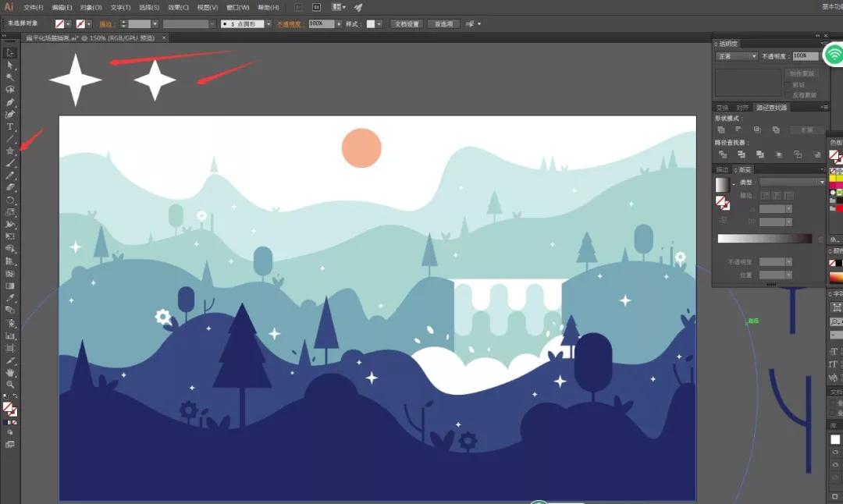Select the Selection tool arrow

pyautogui.click(x=10, y=53)
